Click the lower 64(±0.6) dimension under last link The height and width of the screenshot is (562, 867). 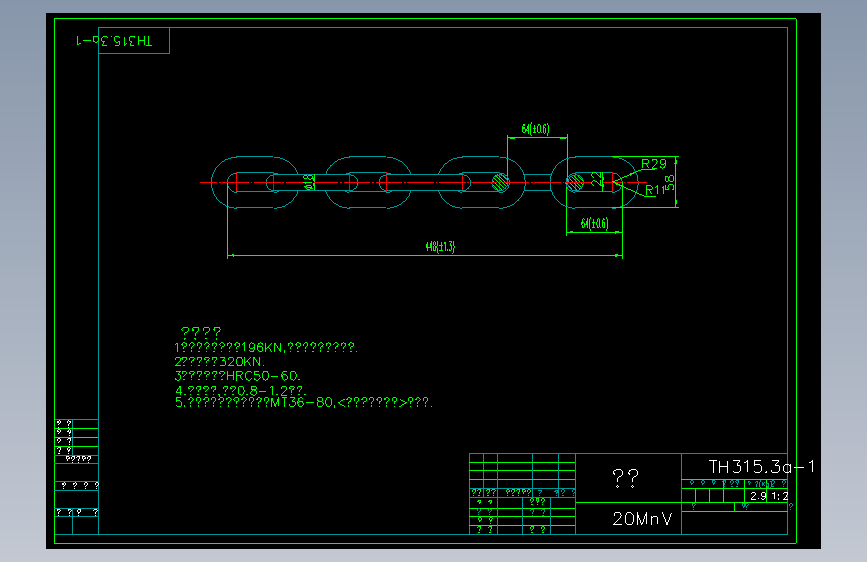pyautogui.click(x=594, y=223)
